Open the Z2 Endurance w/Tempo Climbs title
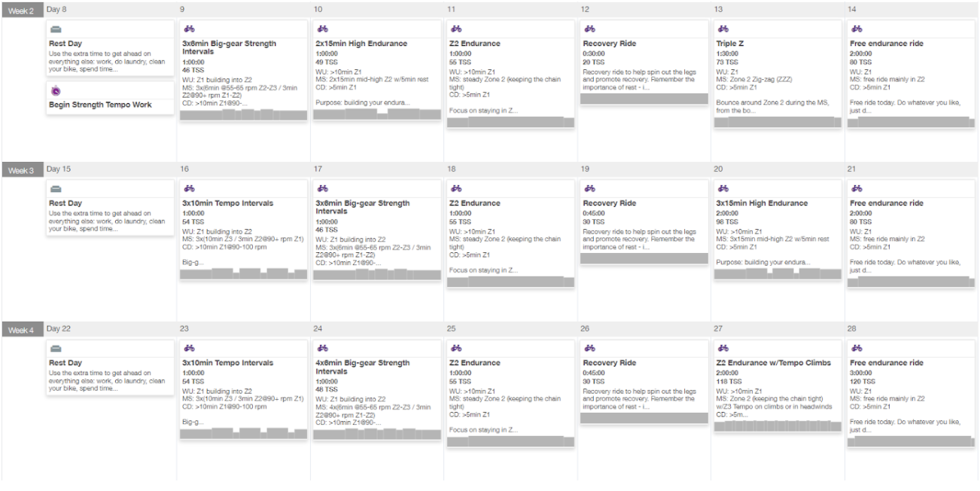The image size is (980, 491). pos(774,363)
